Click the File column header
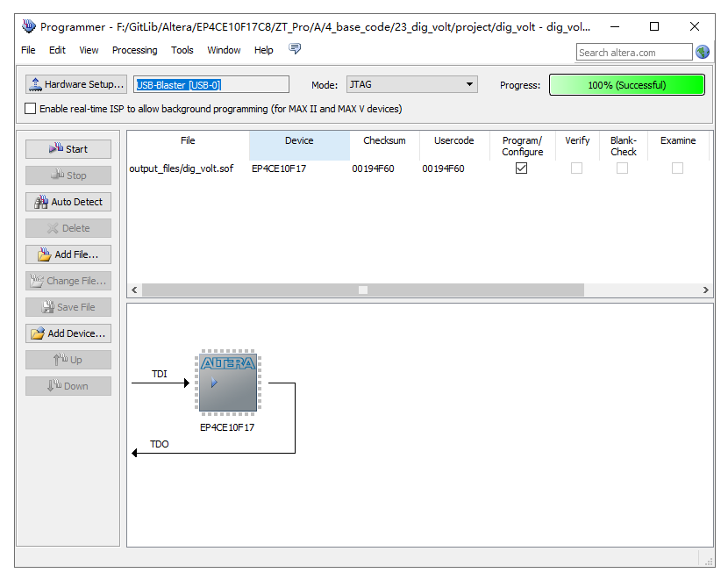The image size is (728, 580). [188, 146]
